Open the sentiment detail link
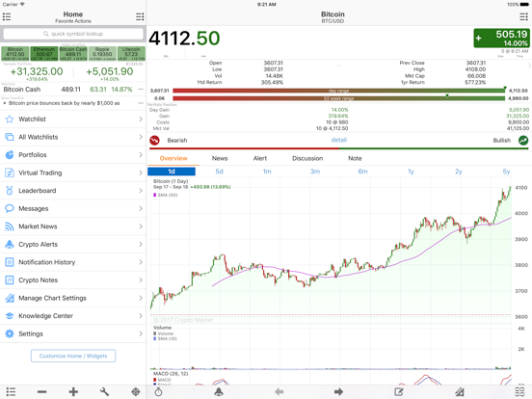This screenshot has width=532, height=399. coord(339,140)
